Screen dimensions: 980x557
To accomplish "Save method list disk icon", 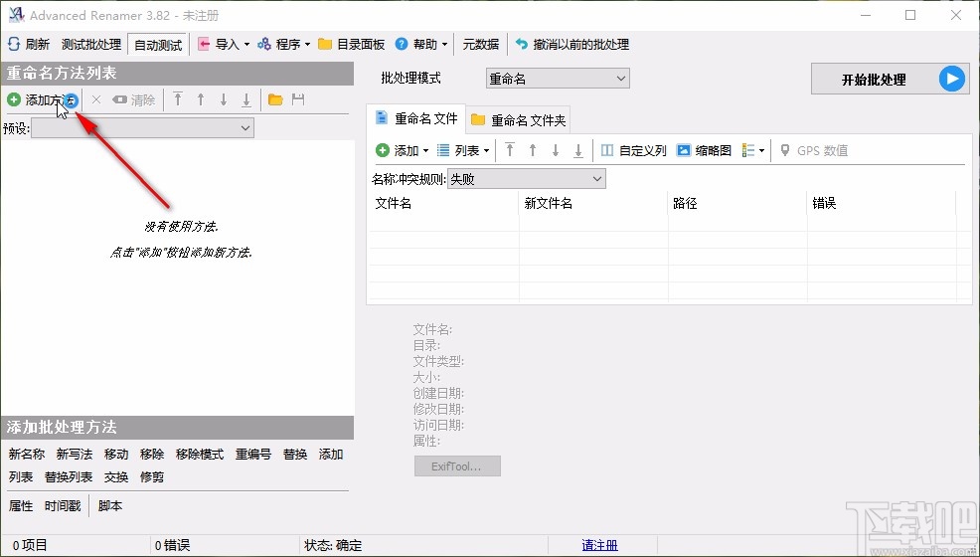I will (298, 99).
